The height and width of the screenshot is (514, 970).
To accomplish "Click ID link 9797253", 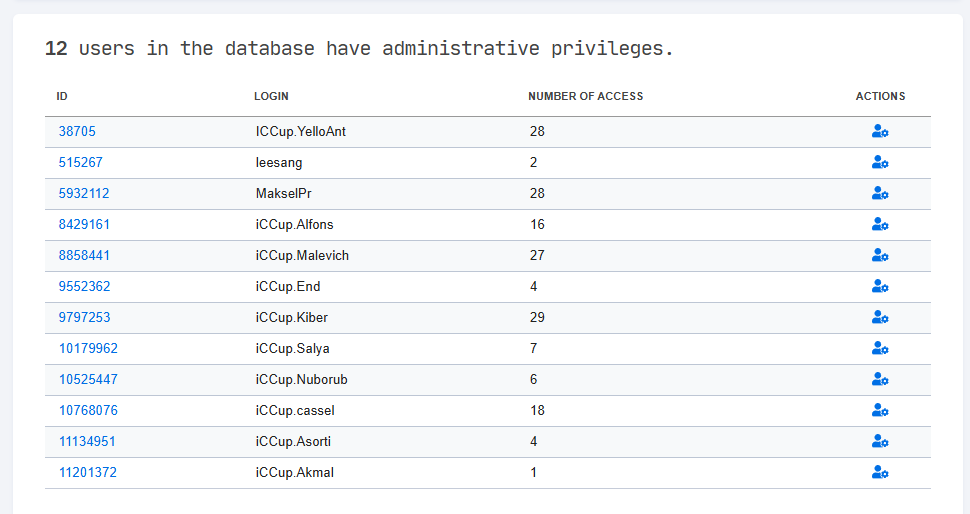I will coord(84,317).
